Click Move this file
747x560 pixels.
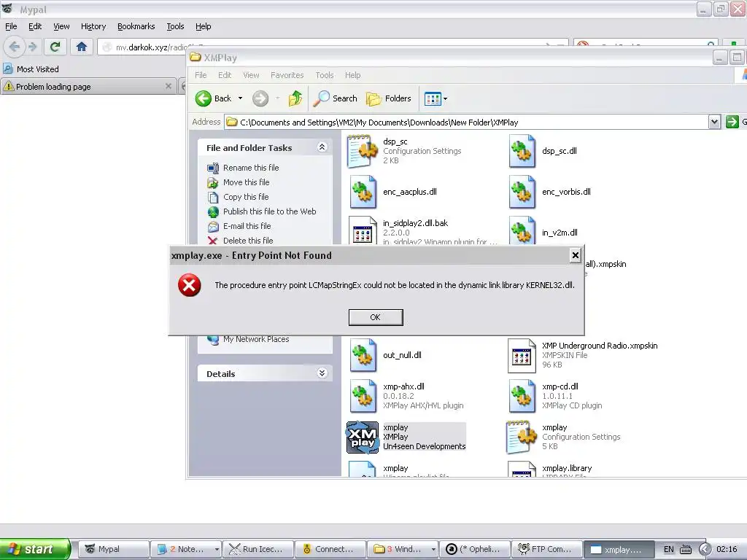[x=246, y=182]
